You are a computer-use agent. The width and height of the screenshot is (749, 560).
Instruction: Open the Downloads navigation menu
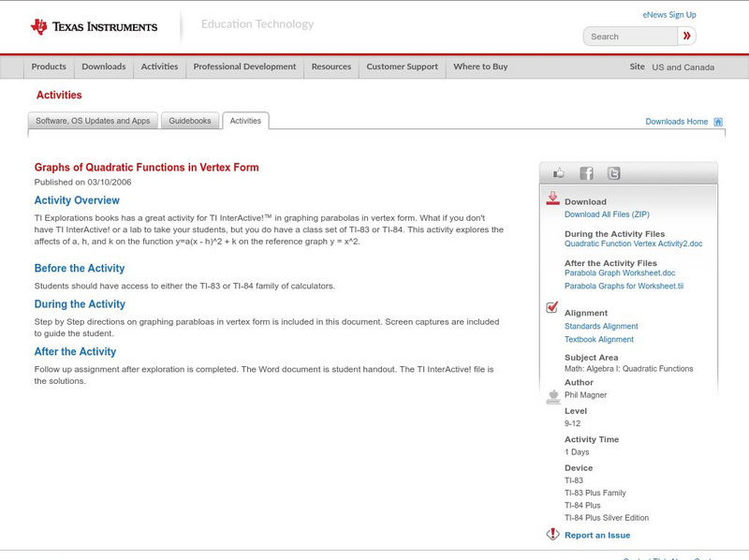pos(103,67)
